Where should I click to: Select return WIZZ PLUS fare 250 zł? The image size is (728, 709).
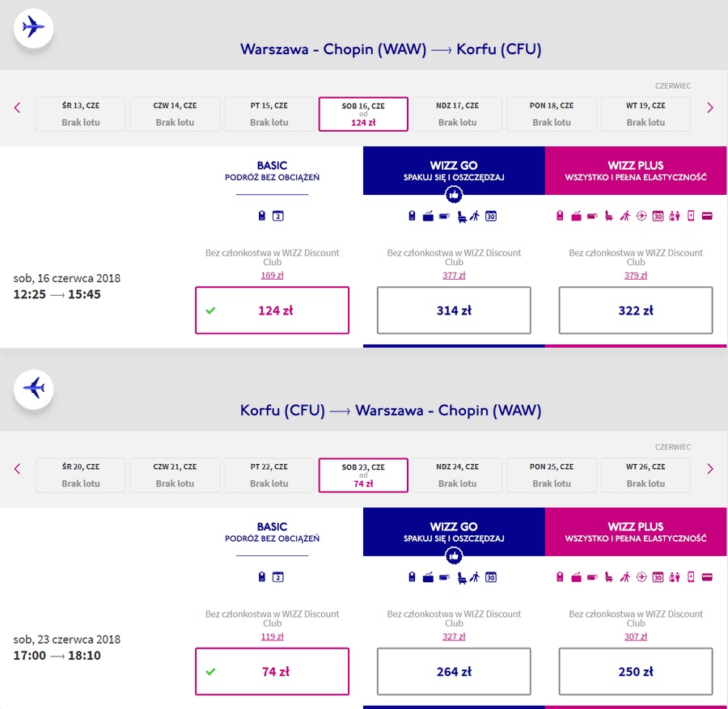coord(636,672)
